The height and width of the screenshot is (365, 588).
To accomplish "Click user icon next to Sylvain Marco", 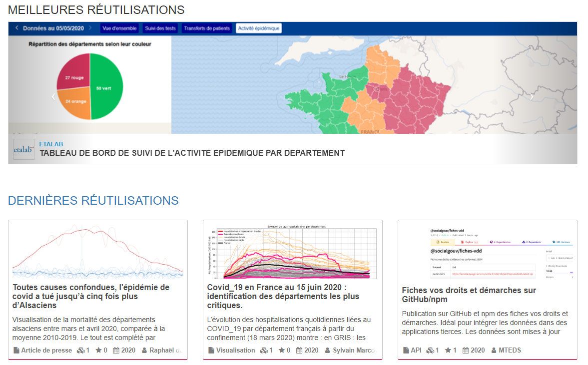I will coord(328,351).
